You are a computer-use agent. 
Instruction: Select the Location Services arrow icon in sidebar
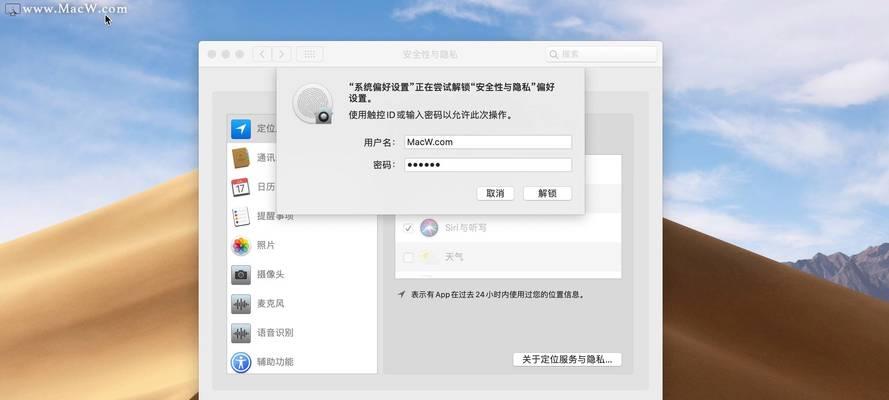(x=241, y=129)
